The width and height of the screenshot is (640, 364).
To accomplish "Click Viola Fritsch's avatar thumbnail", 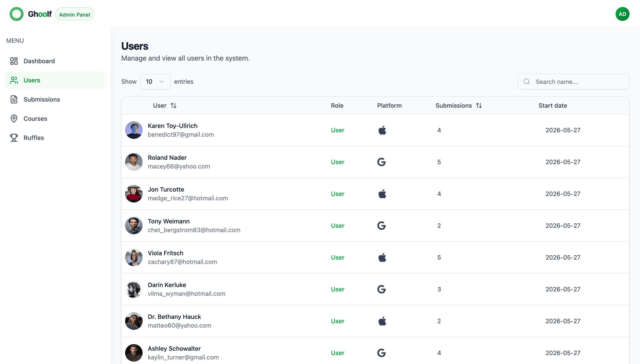I will pos(134,257).
